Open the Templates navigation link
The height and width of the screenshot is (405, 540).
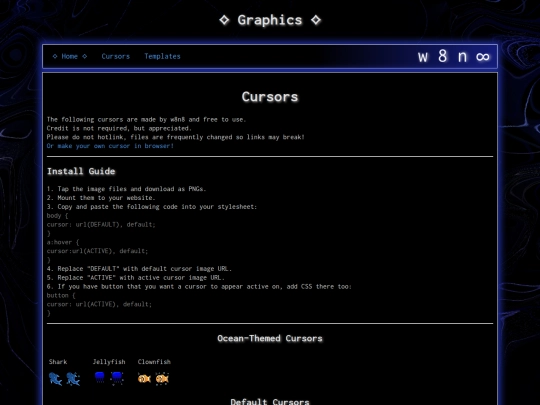[162, 56]
